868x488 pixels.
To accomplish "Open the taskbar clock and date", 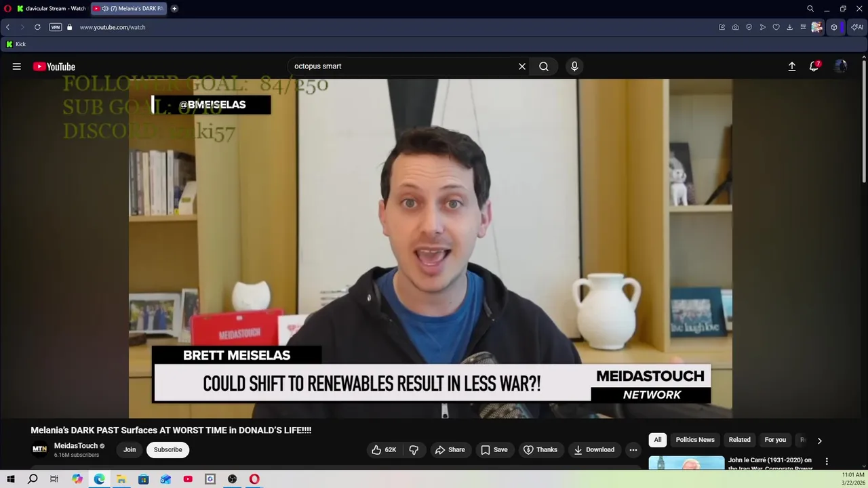I will [x=852, y=479].
